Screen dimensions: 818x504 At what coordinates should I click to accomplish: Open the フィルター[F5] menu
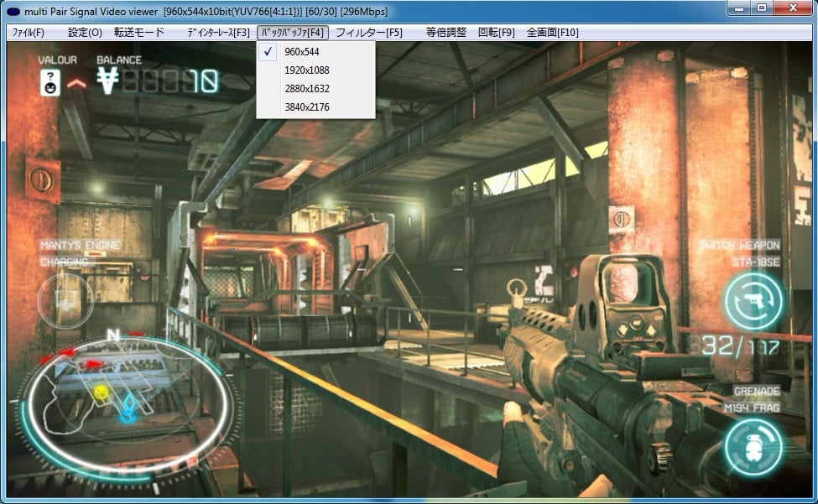(368, 33)
